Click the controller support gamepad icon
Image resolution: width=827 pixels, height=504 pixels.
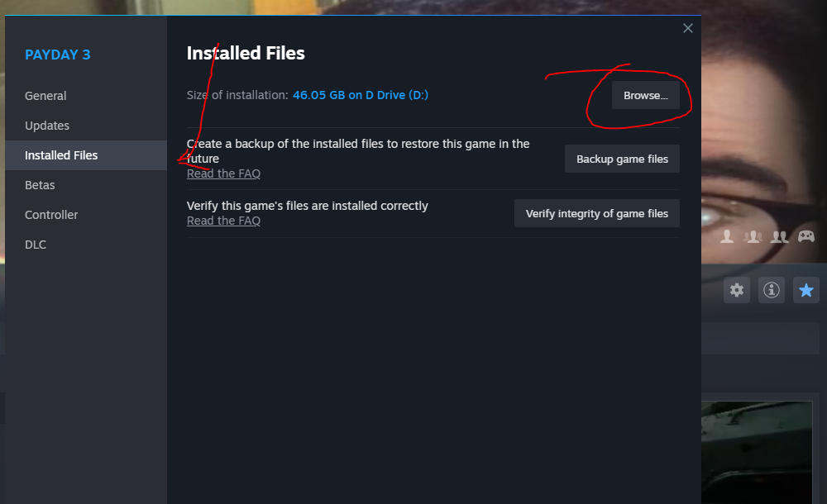point(805,237)
